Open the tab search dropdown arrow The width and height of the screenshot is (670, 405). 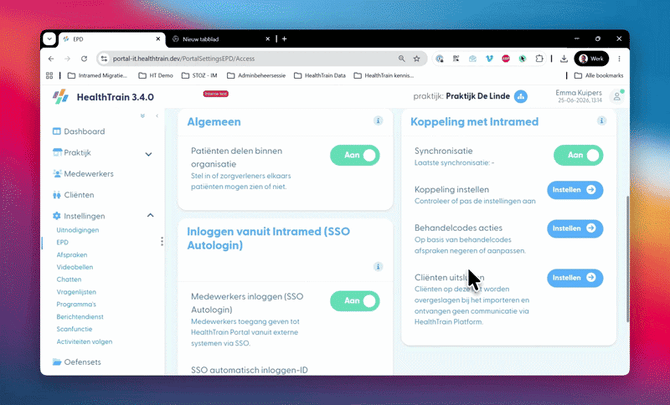coord(50,39)
